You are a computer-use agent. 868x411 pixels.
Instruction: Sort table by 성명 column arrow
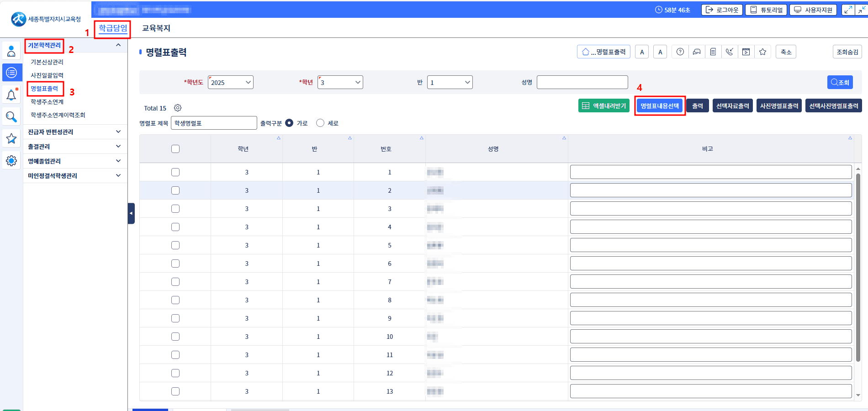click(x=564, y=138)
